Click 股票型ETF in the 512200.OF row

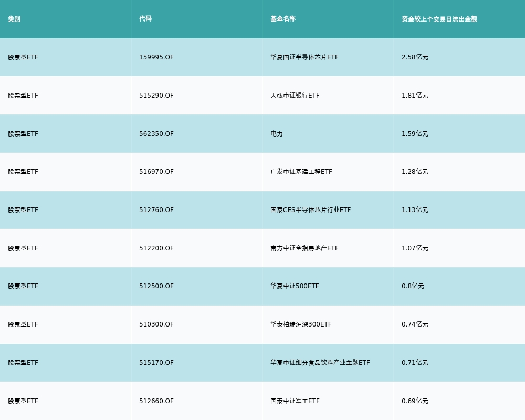(23, 248)
